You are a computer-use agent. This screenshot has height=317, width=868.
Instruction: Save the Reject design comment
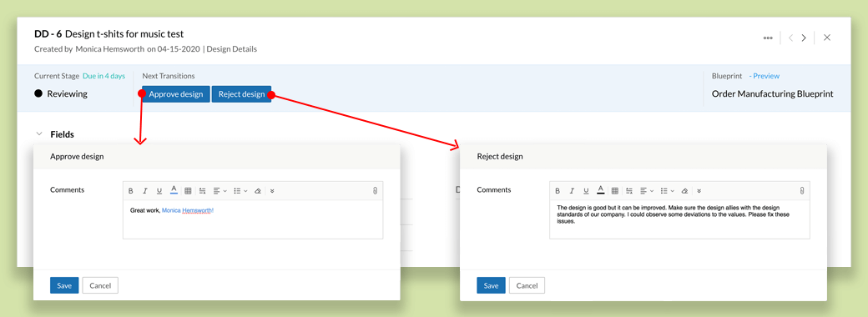pyautogui.click(x=491, y=285)
